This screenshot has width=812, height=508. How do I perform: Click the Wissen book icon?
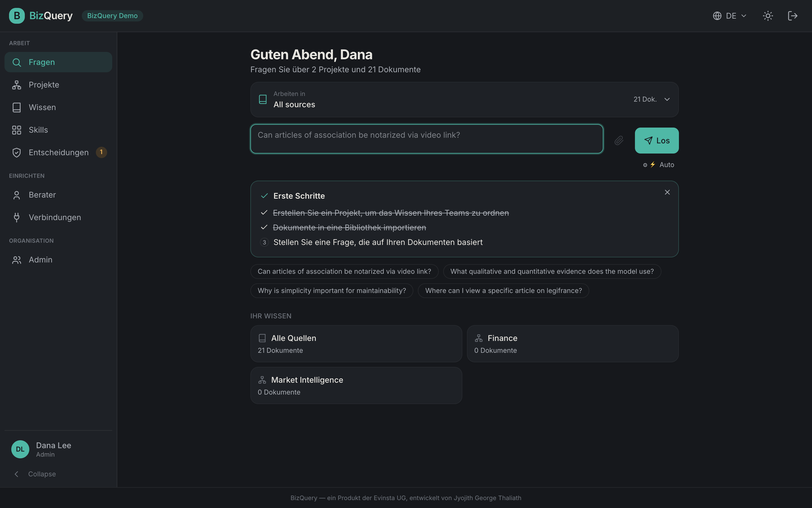(16, 107)
